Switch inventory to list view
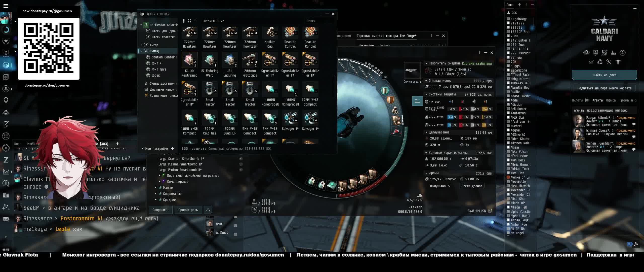 (196, 21)
